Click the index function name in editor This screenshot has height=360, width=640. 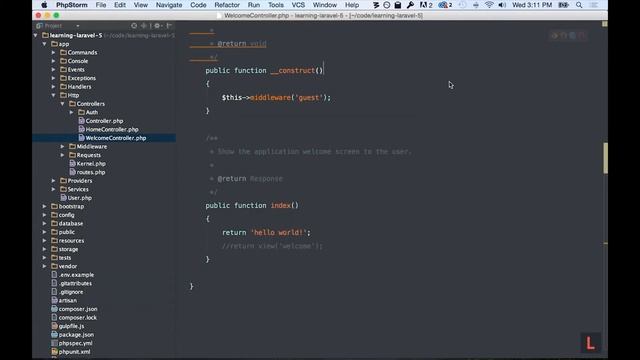coord(280,205)
